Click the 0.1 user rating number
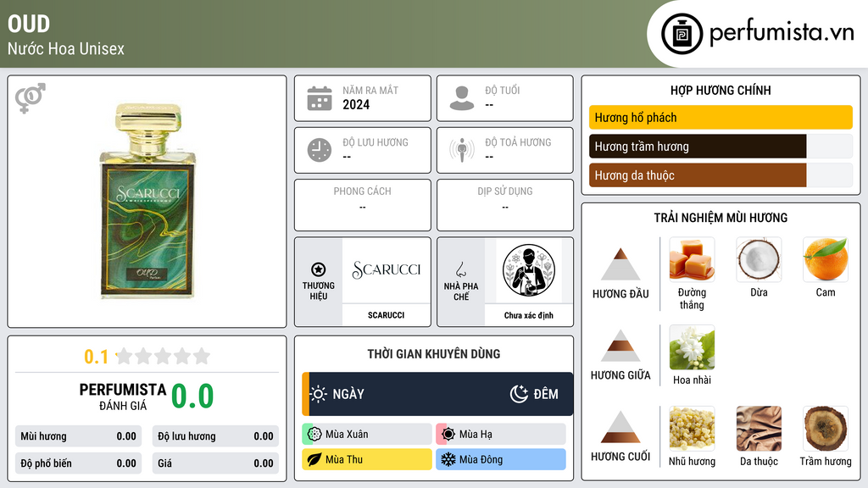The width and height of the screenshot is (868, 488). (x=97, y=357)
